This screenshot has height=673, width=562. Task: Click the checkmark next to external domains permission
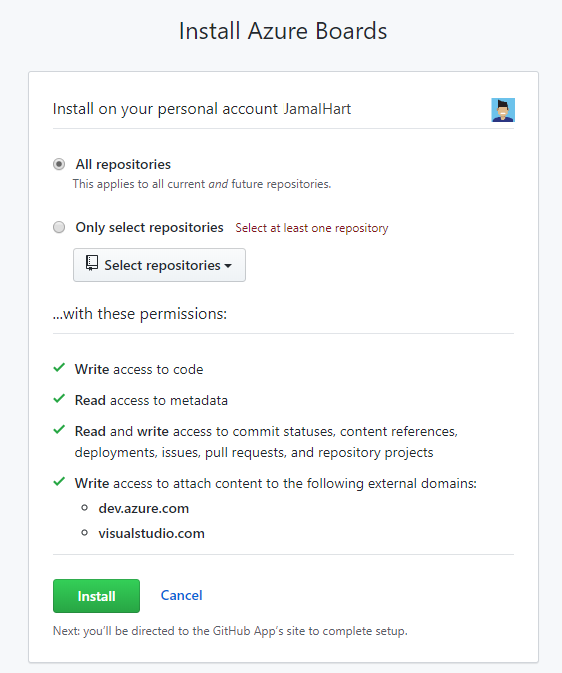point(59,482)
